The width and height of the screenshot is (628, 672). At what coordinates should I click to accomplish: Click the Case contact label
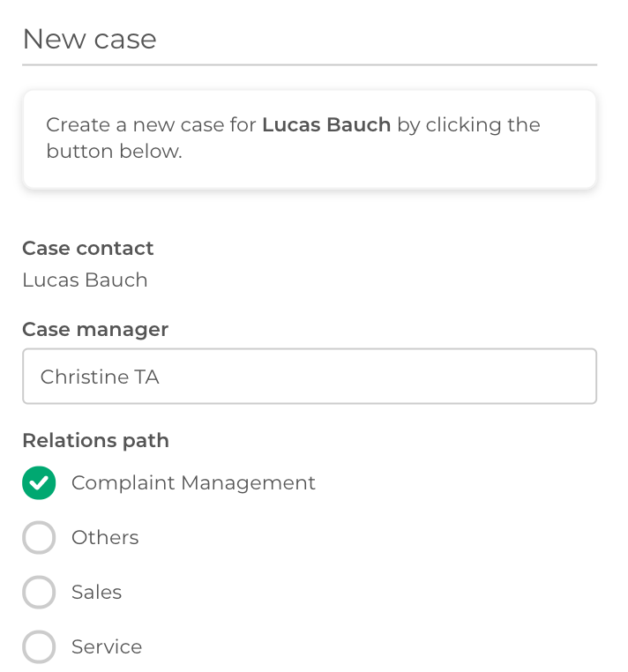point(88,248)
